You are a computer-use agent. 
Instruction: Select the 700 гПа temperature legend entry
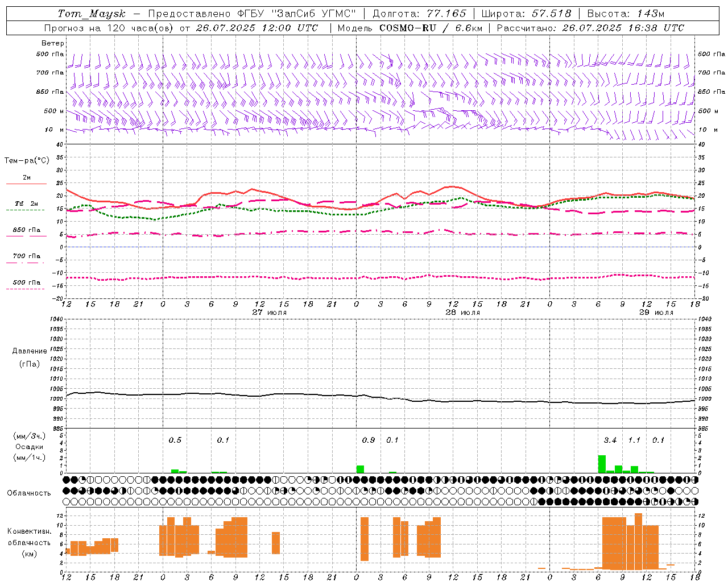tap(27, 256)
